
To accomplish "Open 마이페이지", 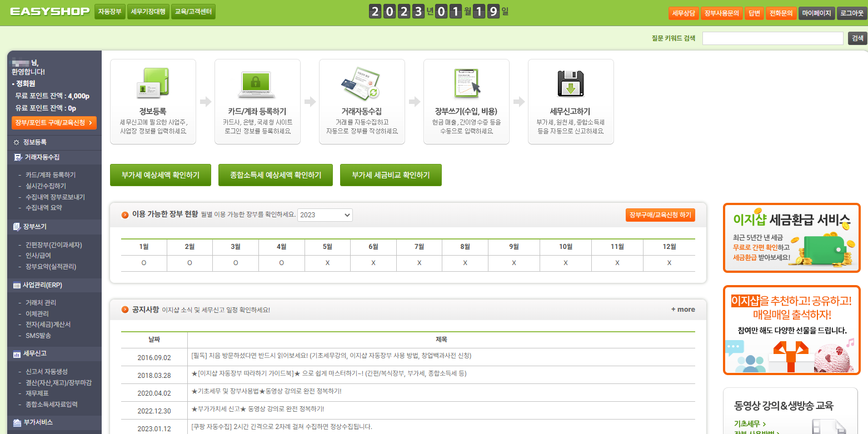I will coord(816,13).
